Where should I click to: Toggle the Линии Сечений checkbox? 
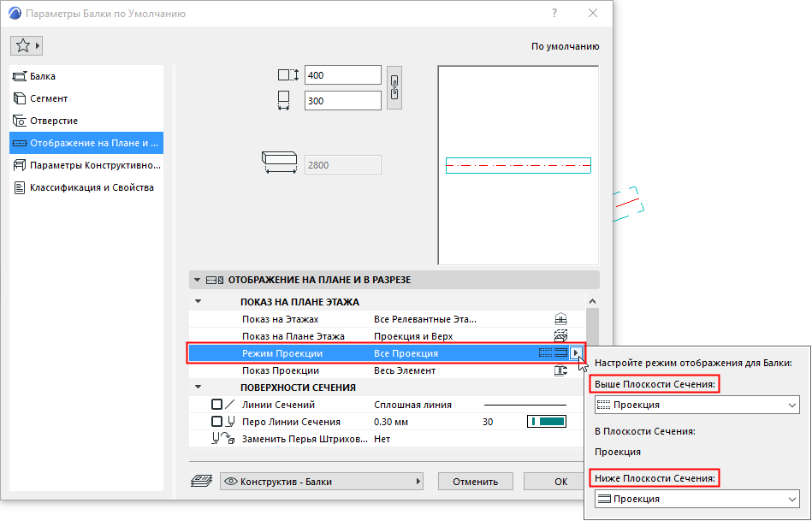217,405
